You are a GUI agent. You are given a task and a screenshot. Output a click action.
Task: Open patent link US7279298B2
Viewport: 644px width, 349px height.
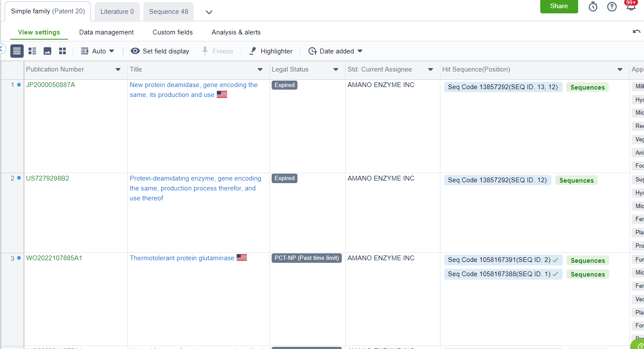coord(47,178)
